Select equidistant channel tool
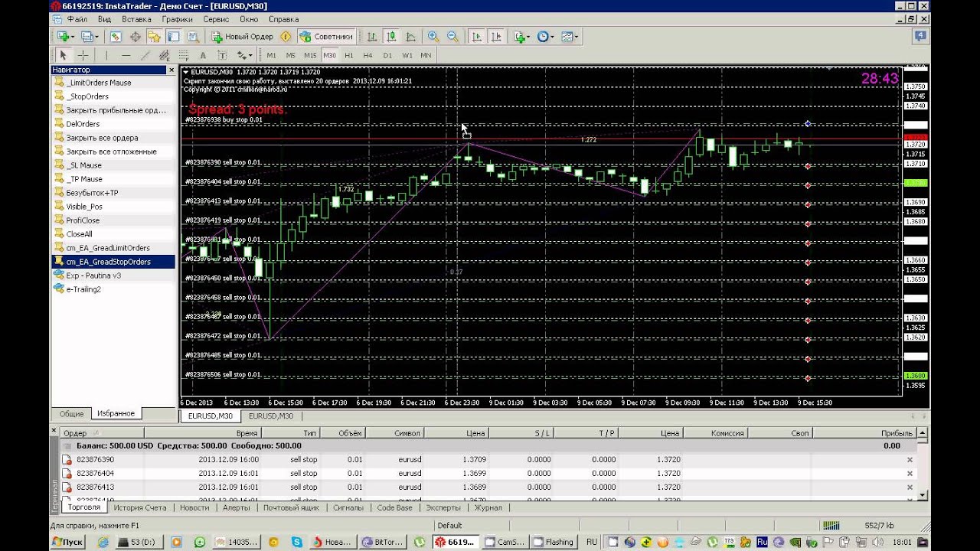This screenshot has width=980, height=551. click(164, 55)
